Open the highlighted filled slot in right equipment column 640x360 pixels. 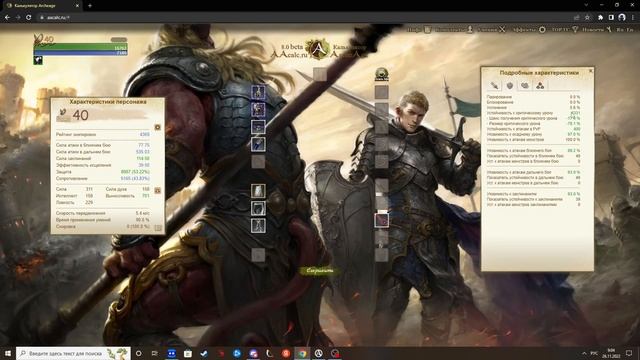coord(381,220)
